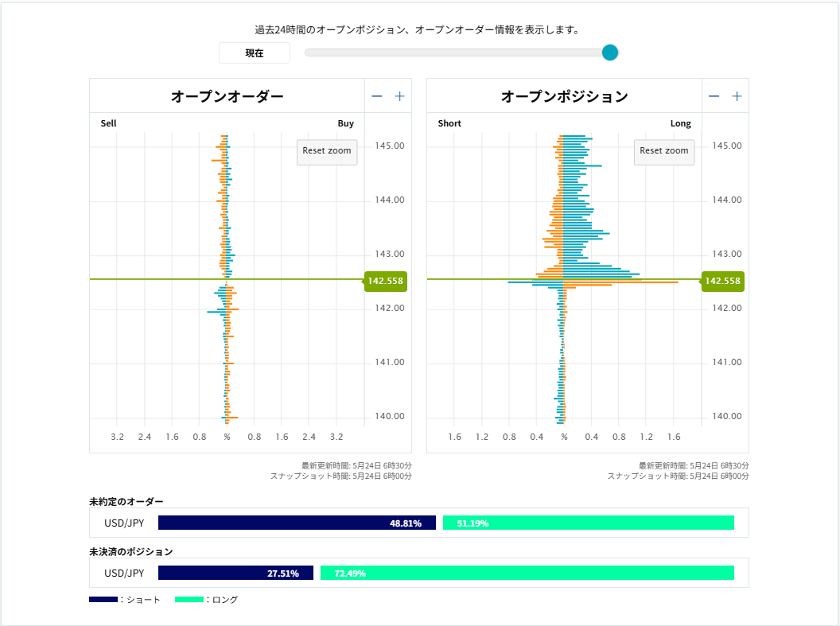The width and height of the screenshot is (840, 626).
Task: Select the 142.558 price tag on オープンポジション chart
Action: pos(723,281)
